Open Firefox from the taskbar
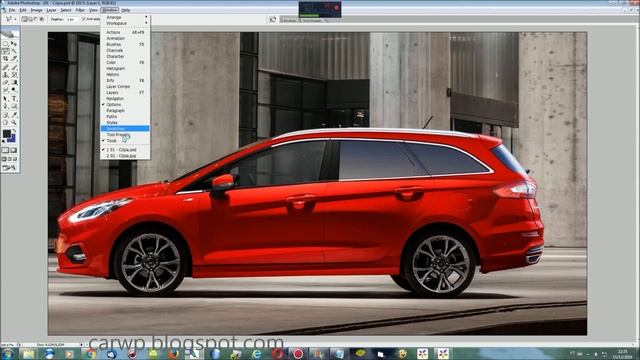 click(x=173, y=354)
